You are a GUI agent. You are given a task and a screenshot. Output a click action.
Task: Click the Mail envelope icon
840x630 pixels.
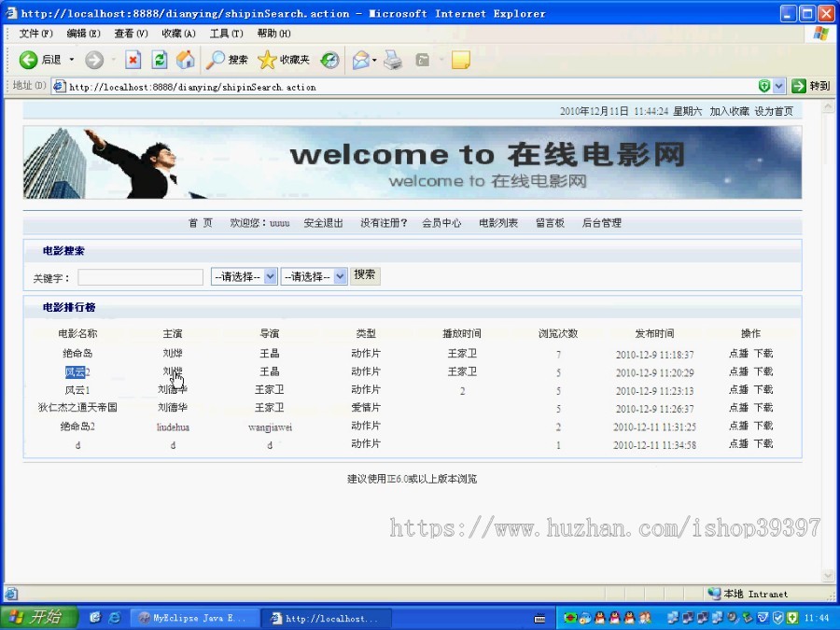361,60
